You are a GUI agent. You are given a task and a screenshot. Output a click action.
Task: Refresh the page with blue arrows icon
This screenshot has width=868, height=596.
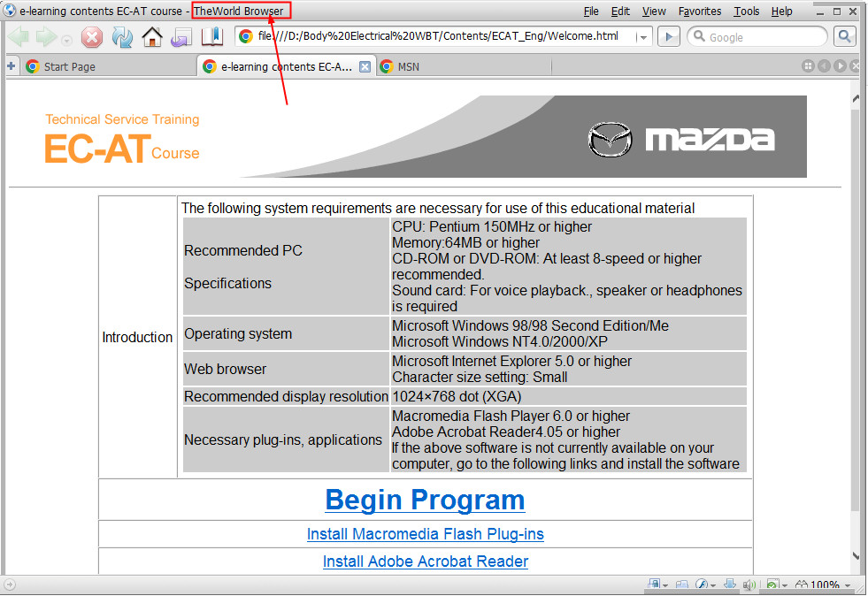[x=122, y=37]
